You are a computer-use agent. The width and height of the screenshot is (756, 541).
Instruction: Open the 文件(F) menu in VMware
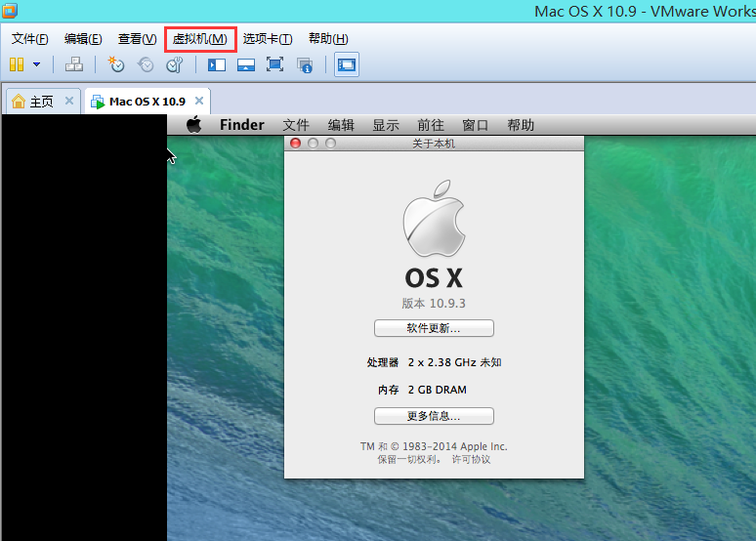click(x=30, y=39)
